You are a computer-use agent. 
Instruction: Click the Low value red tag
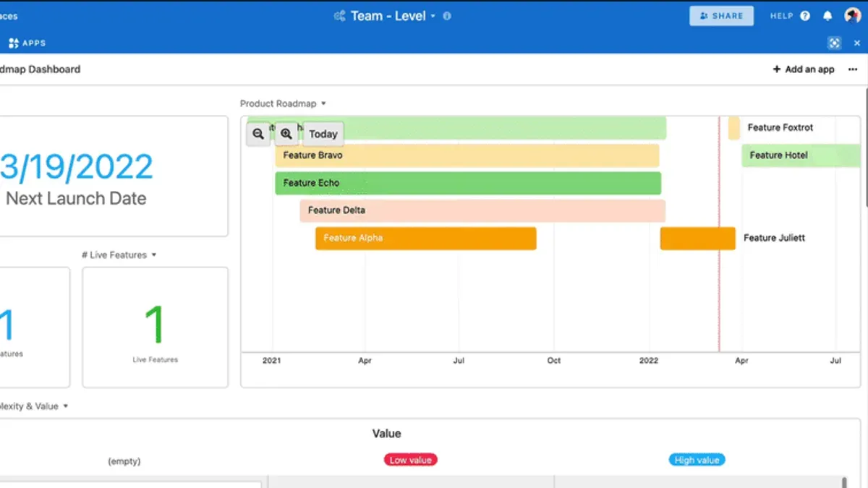point(411,460)
